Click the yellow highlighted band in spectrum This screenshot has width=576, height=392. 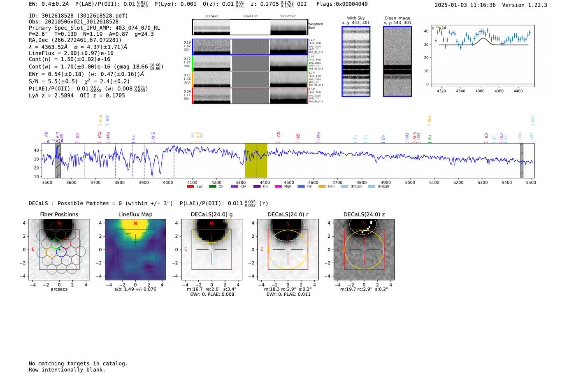pos(256,160)
